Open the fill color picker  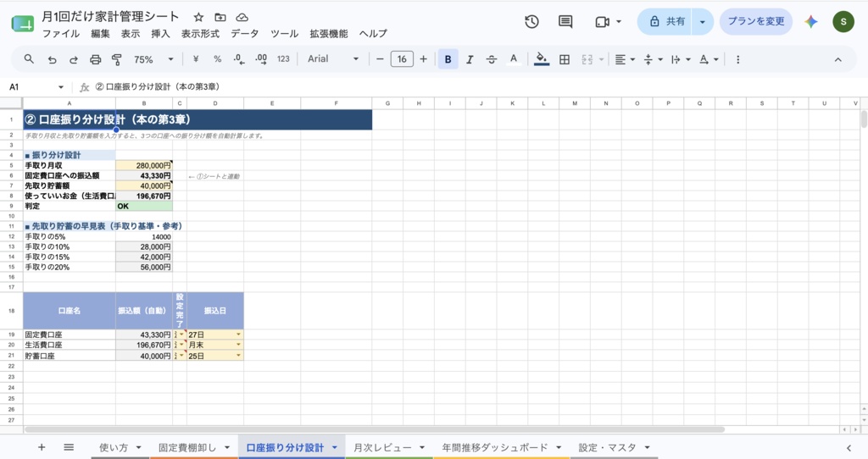[542, 59]
